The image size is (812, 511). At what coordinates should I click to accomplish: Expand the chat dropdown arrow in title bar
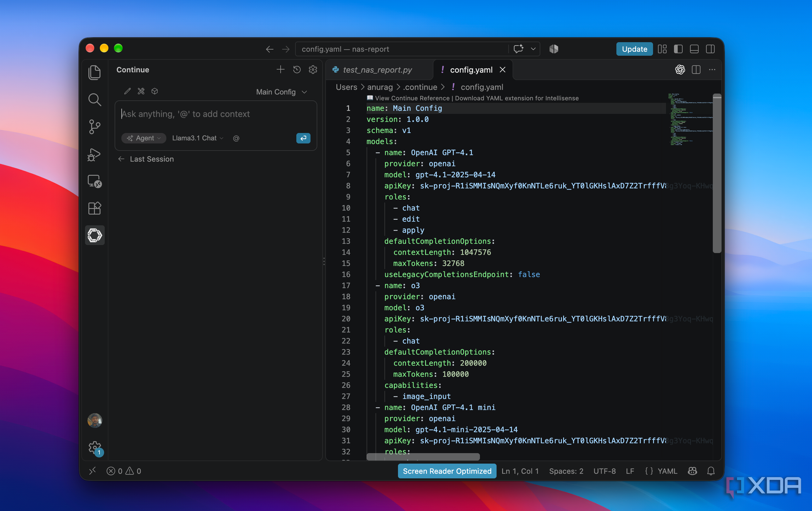point(533,49)
